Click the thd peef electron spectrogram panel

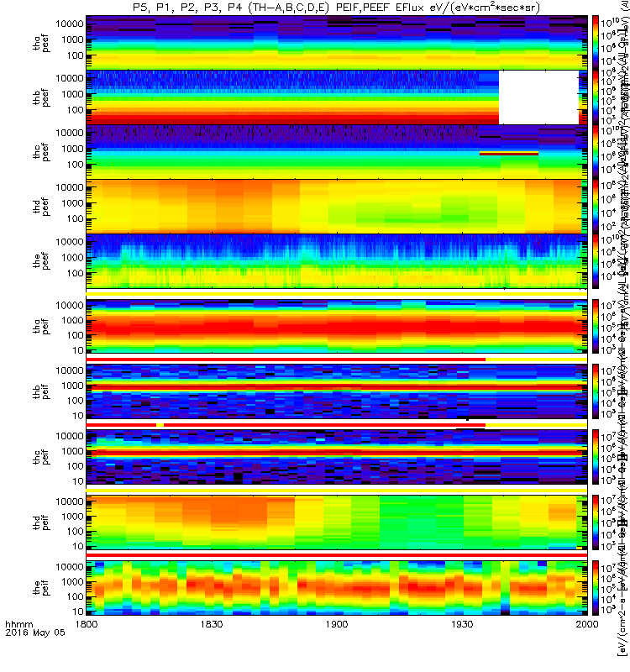coord(337,206)
